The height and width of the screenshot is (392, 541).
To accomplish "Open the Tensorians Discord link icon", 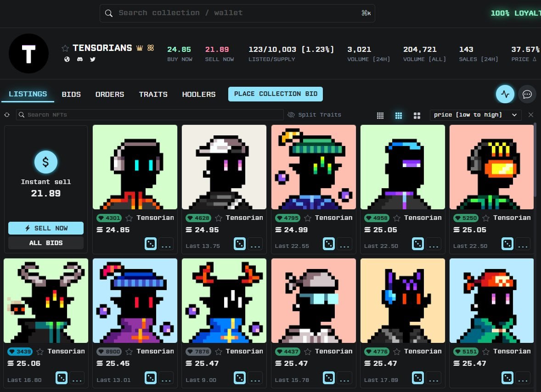I will pos(80,59).
